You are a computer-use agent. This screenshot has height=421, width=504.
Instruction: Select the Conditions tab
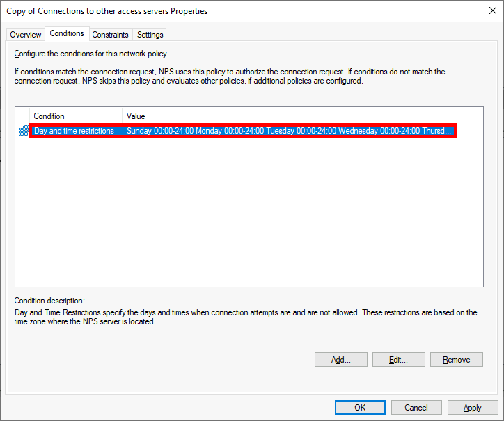(x=67, y=33)
